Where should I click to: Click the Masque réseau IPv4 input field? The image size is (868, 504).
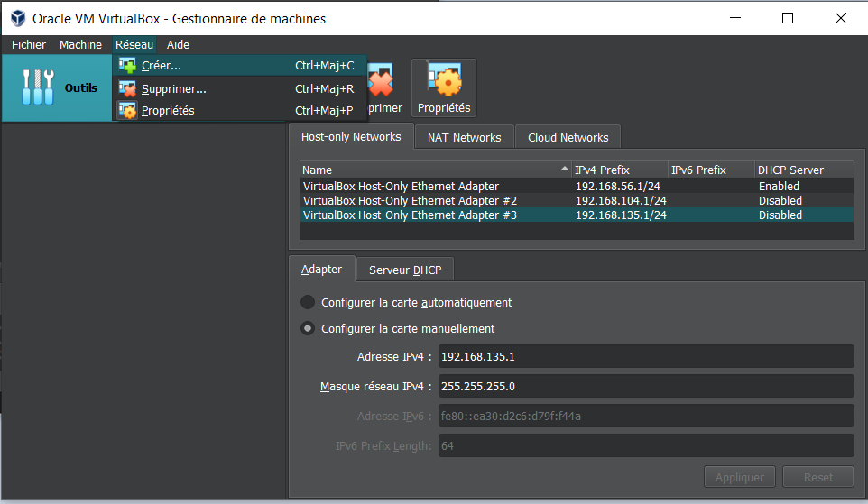646,386
